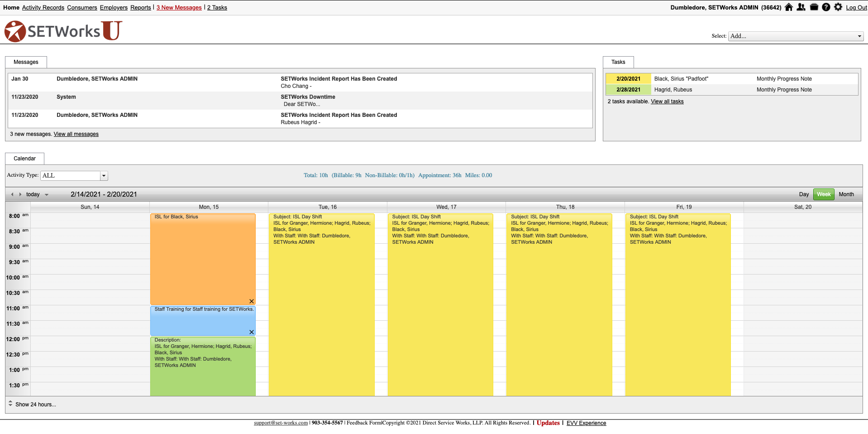Viewport: 868px width, 434px height.
Task: Click View all messages link
Action: pos(76,134)
